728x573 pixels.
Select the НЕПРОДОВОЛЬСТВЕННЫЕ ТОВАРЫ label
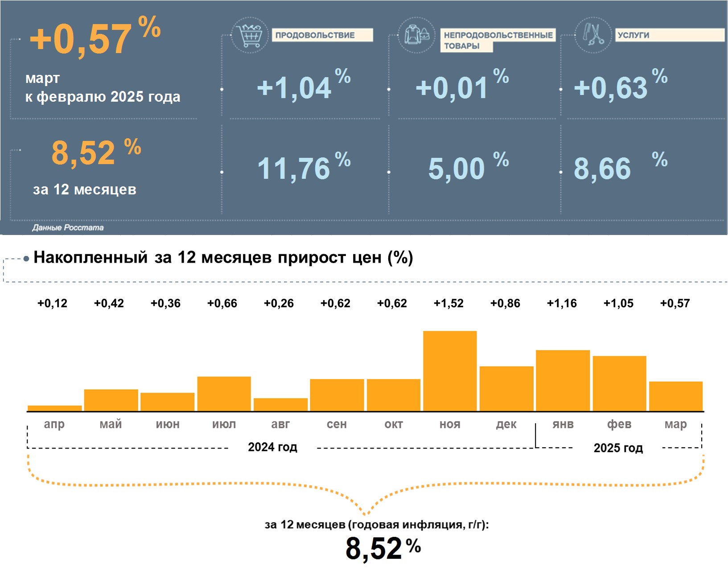click(498, 41)
